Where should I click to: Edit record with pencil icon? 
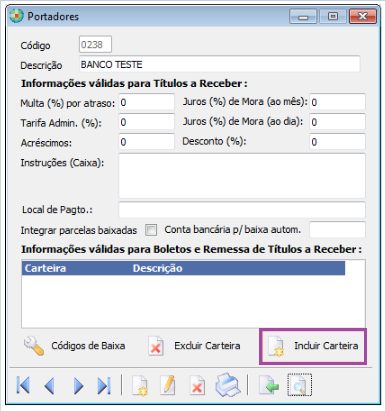pos(168,385)
